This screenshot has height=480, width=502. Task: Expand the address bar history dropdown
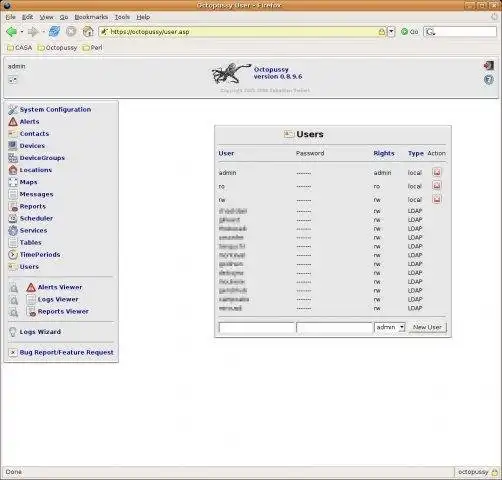(391, 32)
